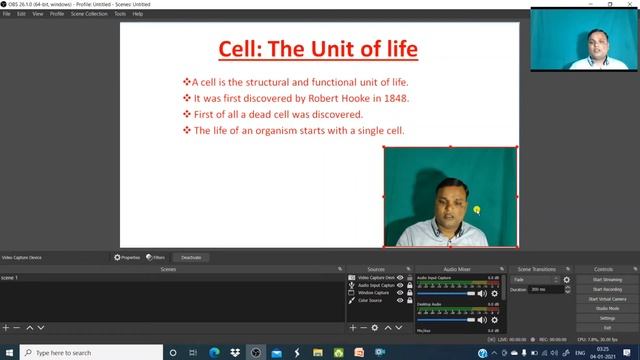This screenshot has height=360, width=640.
Task: Open the Fade transition dropdown
Action: click(536, 280)
